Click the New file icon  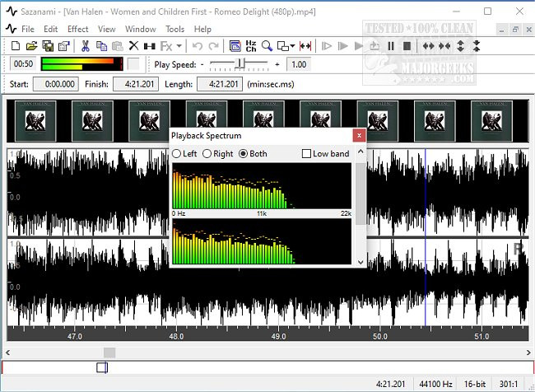pos(15,46)
